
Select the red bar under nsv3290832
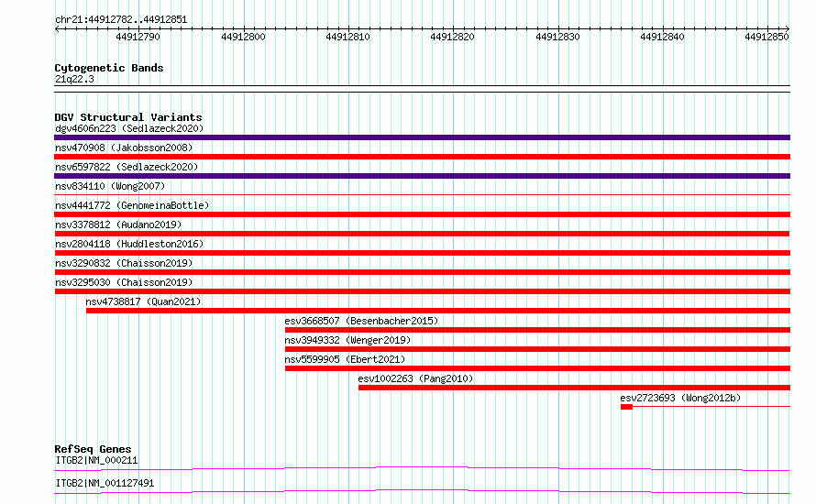pos(422,272)
